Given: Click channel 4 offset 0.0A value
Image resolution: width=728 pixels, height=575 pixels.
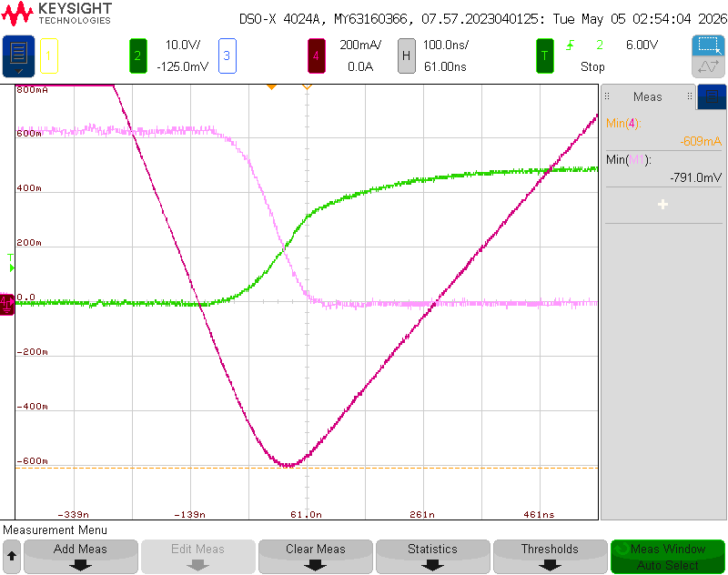Looking at the screenshot, I should [x=360, y=66].
